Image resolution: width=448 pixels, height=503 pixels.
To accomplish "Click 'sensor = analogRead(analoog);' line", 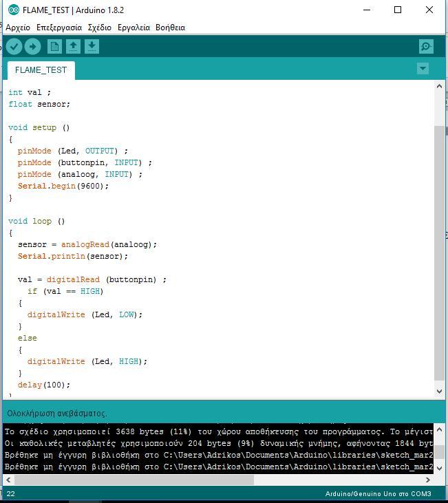I will (x=87, y=244).
